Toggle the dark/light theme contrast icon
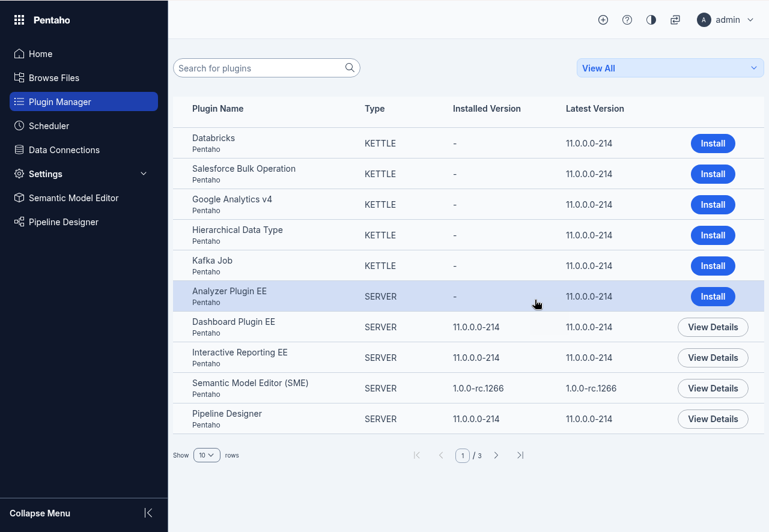Viewport: 769px width, 532px height. coord(651,20)
